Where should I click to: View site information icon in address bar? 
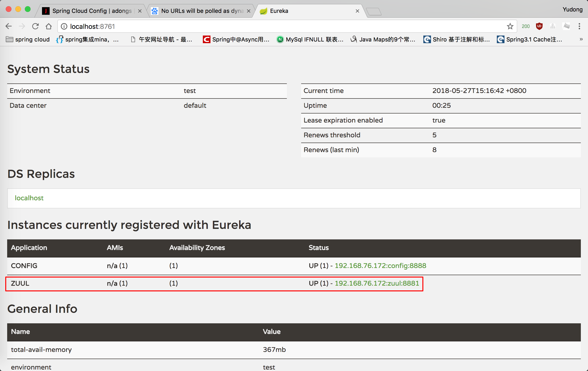(64, 26)
